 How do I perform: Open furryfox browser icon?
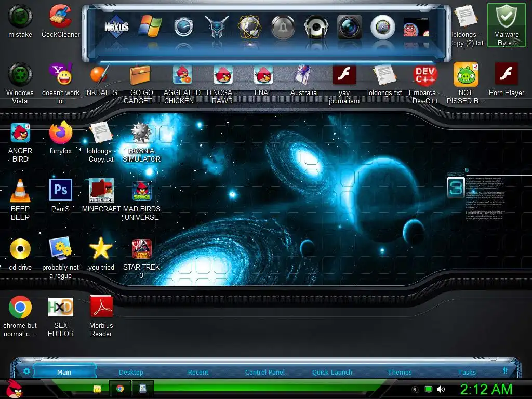60,138
